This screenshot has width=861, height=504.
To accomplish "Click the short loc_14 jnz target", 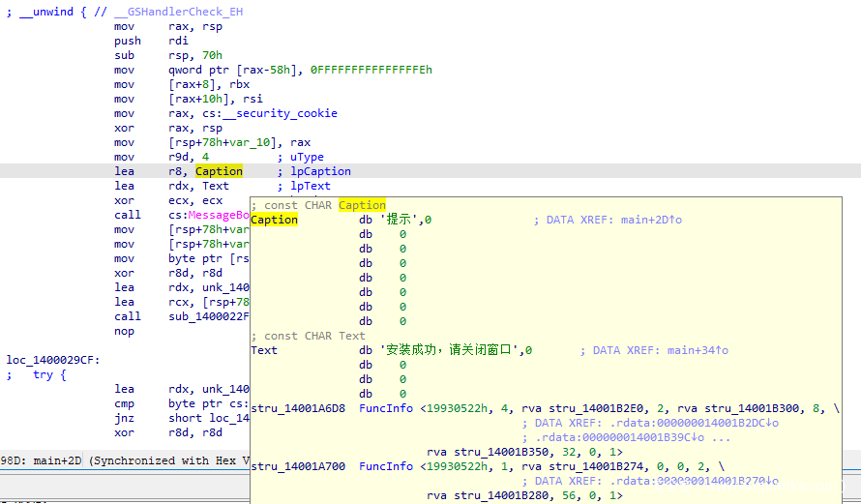I will pos(209,418).
